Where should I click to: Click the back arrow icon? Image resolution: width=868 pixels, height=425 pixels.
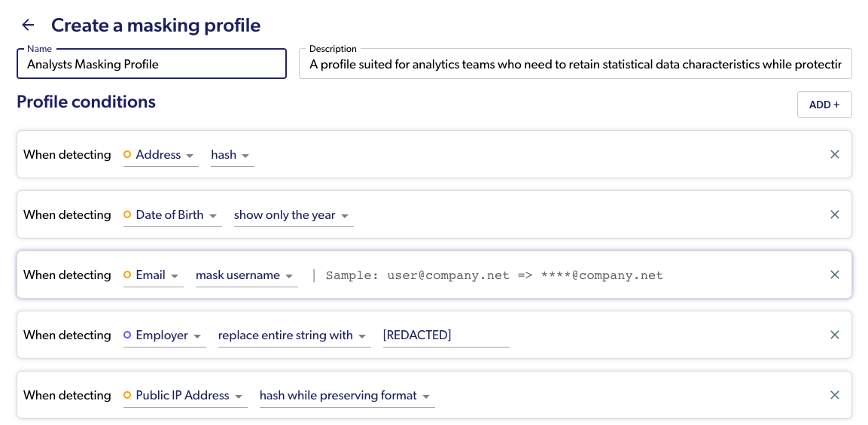[x=28, y=25]
